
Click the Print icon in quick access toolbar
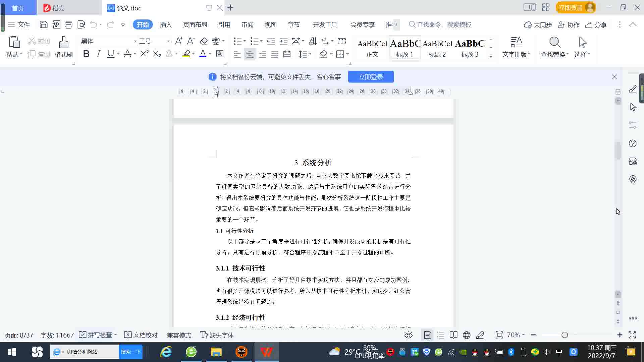(x=68, y=24)
